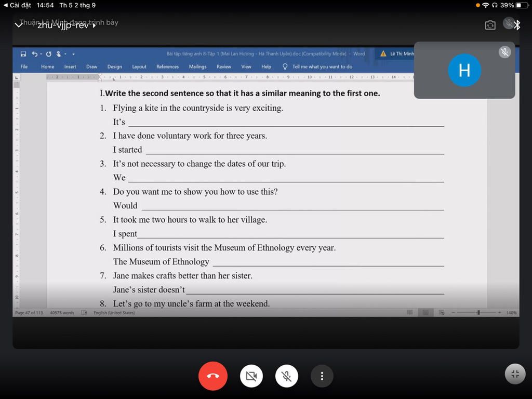Open Customize Quick Access Toolbar dropdown
The image size is (532, 399).
[73, 54]
